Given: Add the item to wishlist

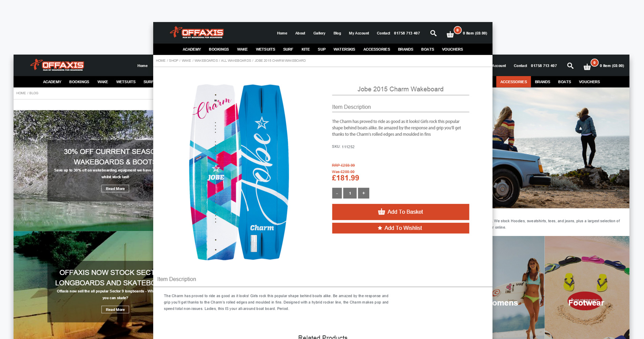Looking at the screenshot, I should click(400, 228).
